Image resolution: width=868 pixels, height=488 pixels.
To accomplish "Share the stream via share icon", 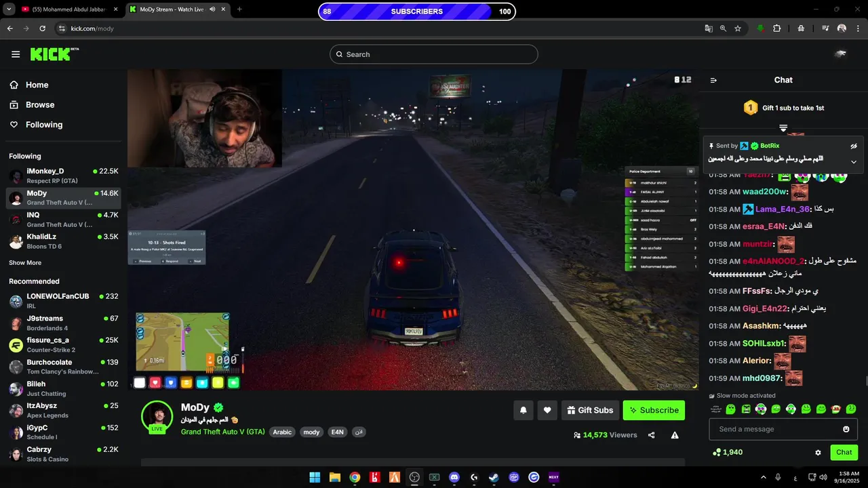I will 652,435.
